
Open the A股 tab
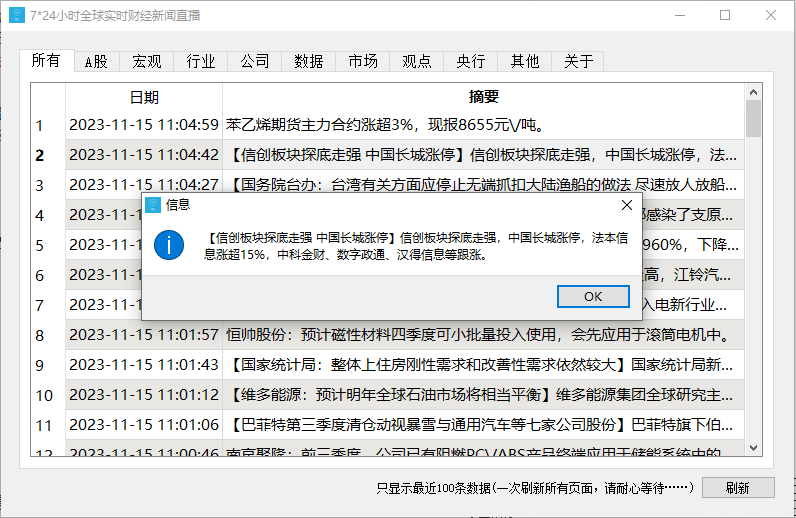96,61
